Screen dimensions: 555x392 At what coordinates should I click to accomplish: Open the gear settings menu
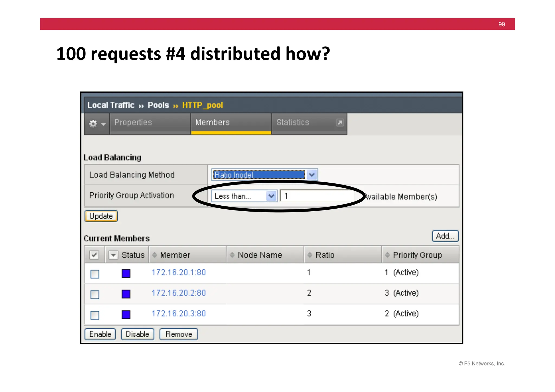tap(97, 124)
